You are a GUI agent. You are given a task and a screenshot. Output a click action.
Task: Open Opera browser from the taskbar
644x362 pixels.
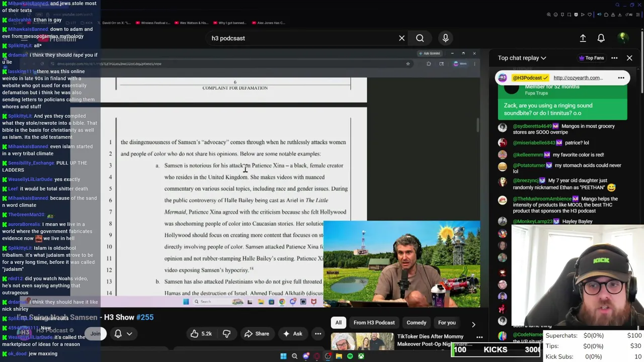tap(317, 356)
